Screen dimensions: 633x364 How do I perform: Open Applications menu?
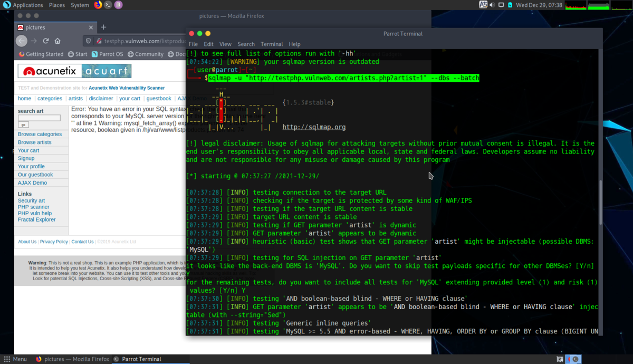pos(28,5)
